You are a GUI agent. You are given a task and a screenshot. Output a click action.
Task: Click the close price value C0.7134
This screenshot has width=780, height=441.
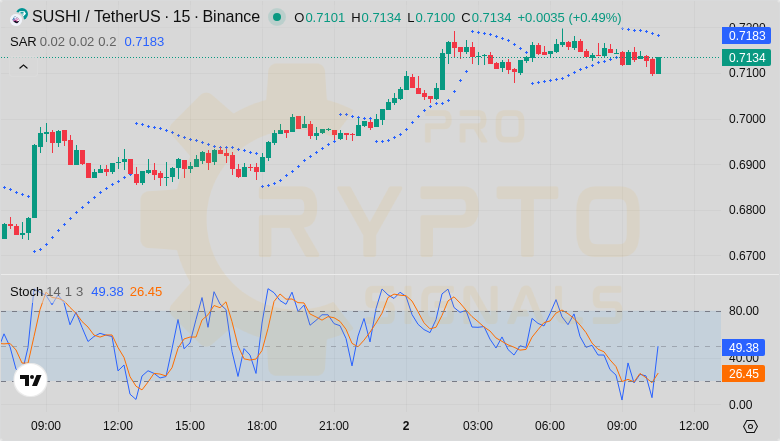pyautogui.click(x=486, y=18)
